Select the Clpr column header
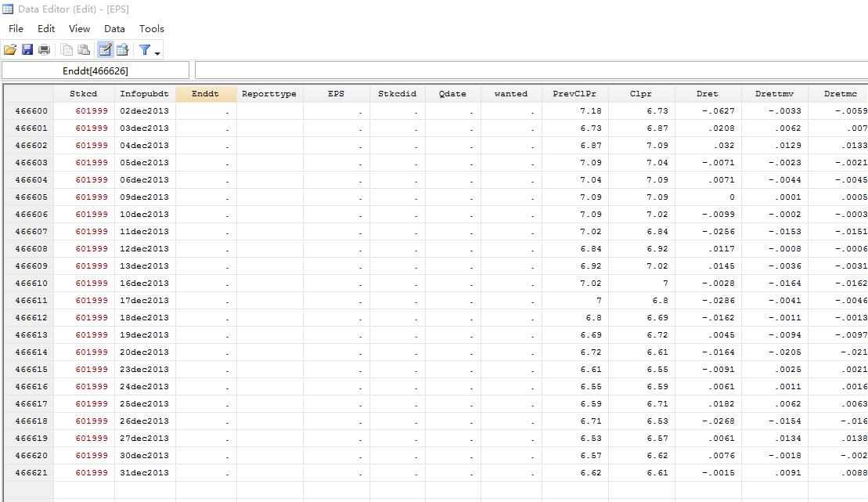The width and height of the screenshot is (868, 502). [641, 94]
